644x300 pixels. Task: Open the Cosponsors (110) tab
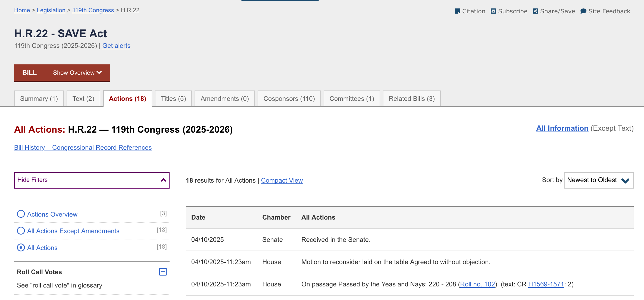pyautogui.click(x=289, y=99)
